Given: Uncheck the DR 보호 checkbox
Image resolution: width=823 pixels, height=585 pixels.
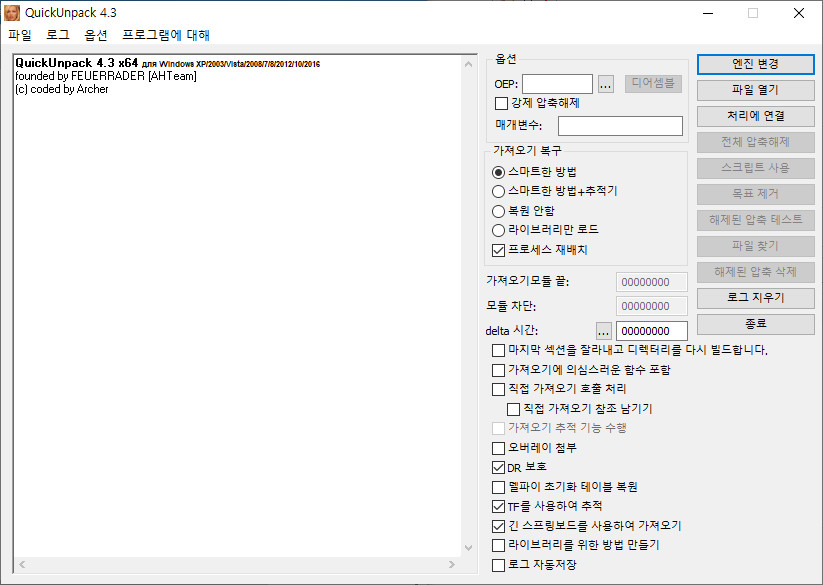Looking at the screenshot, I should 498,467.
